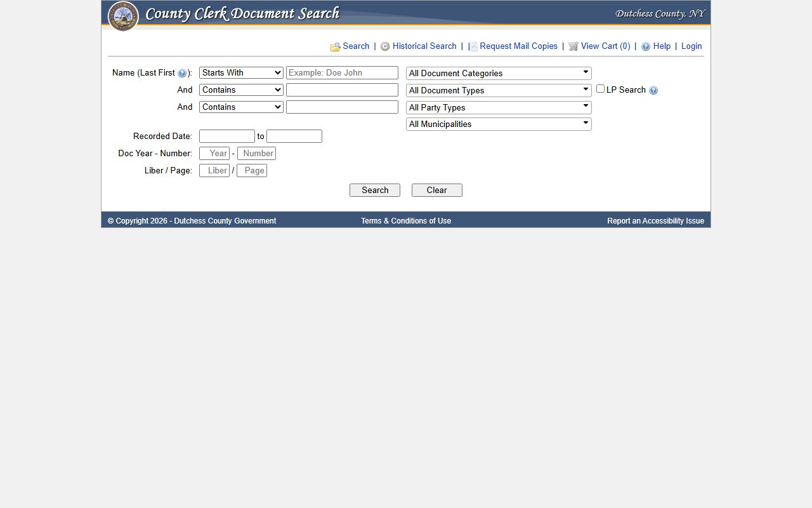Focus the Page field
Viewport: 812px width, 508px height.
[x=252, y=170]
